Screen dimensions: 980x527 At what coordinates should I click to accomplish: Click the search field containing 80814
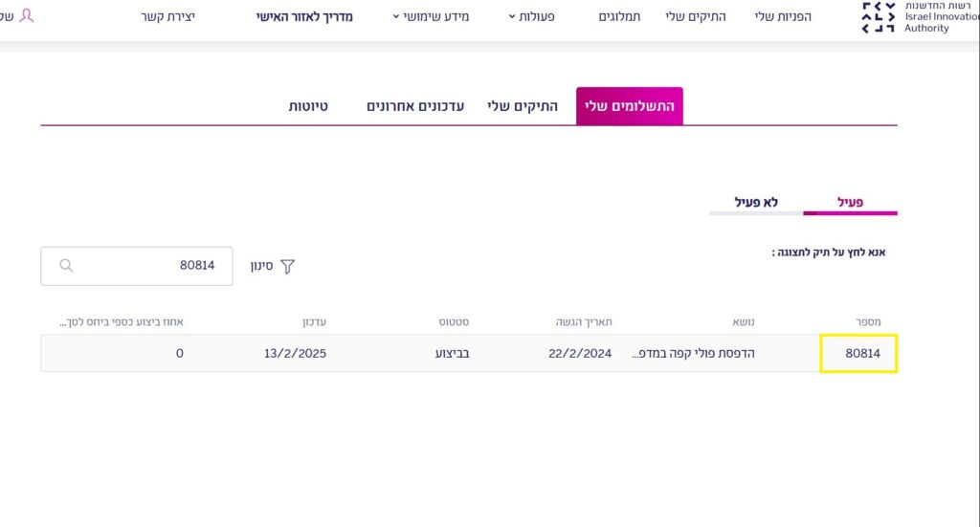pos(144,266)
